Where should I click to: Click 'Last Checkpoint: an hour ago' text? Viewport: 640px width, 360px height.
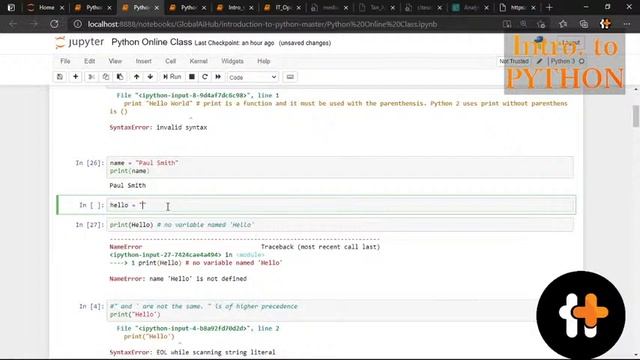click(234, 43)
